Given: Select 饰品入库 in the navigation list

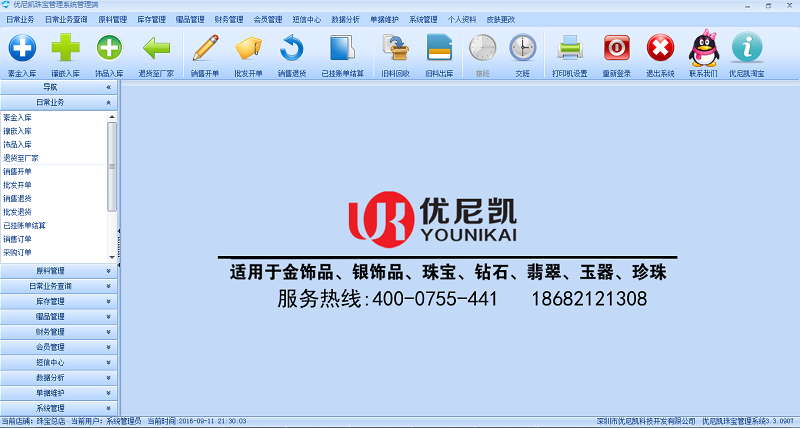Looking at the screenshot, I should pyautogui.click(x=17, y=144).
